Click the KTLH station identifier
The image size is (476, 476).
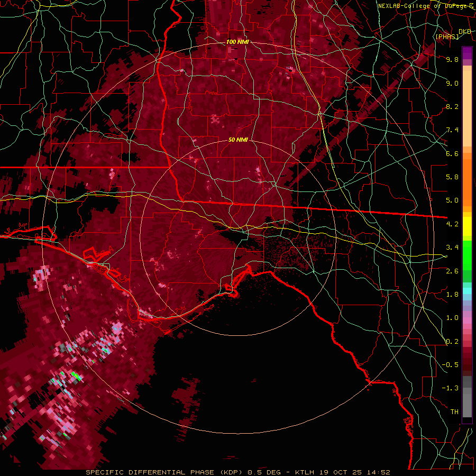[x=305, y=472]
